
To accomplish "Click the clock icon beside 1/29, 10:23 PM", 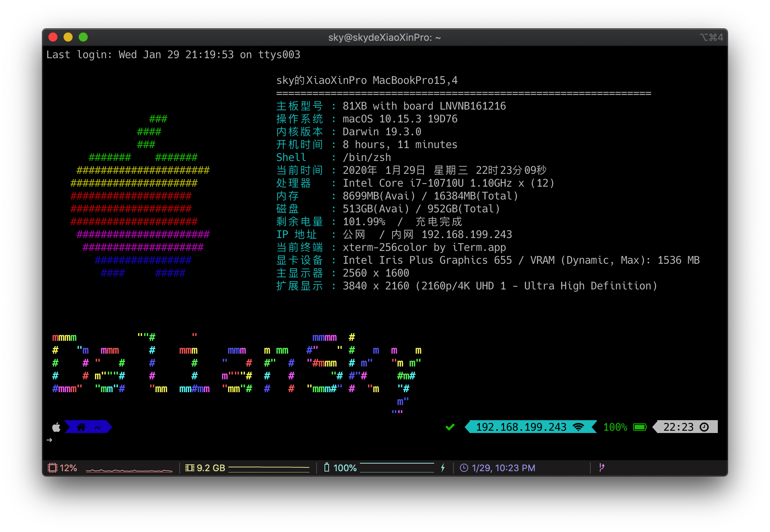I will 464,468.
